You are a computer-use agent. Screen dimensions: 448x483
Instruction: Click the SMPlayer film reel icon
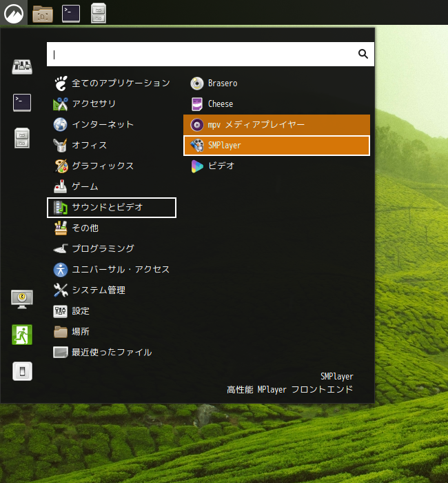coord(197,145)
